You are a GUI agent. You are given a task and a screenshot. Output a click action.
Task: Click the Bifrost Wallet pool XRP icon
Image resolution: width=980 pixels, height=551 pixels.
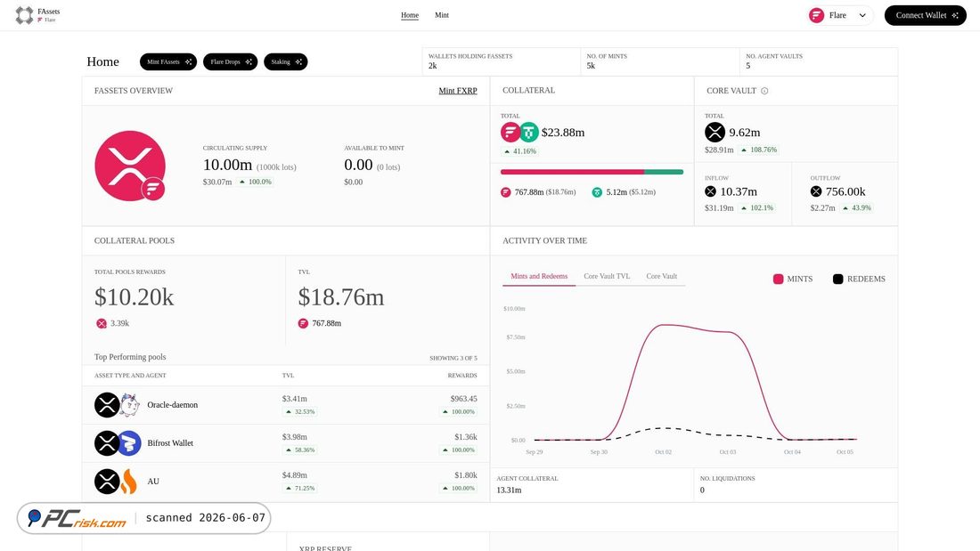point(107,443)
